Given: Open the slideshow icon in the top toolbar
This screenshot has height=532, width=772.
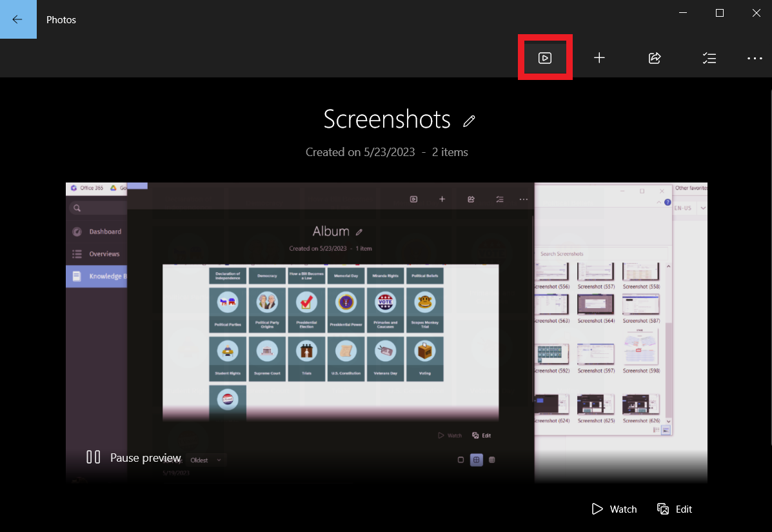Looking at the screenshot, I should [544, 58].
